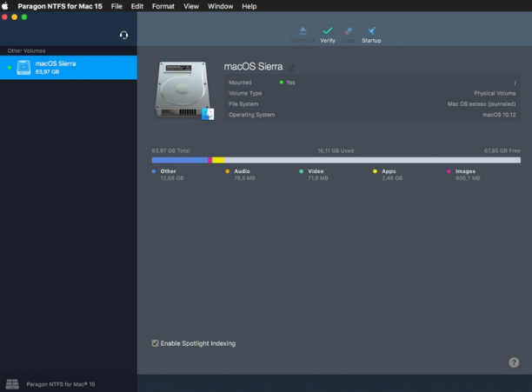The width and height of the screenshot is (532, 392).
Task: Minimize window with the yellow button
Action: click(14, 17)
